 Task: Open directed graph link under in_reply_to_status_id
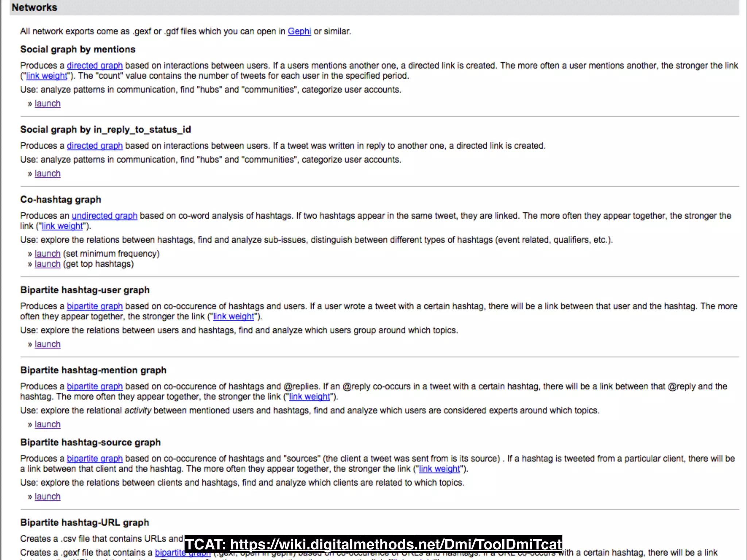click(94, 146)
